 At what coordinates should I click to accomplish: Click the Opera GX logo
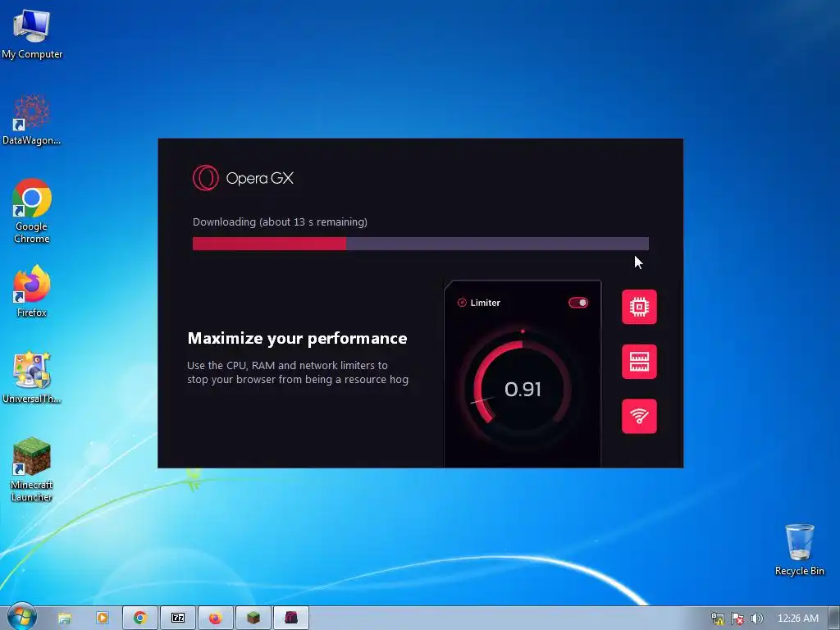coord(206,178)
